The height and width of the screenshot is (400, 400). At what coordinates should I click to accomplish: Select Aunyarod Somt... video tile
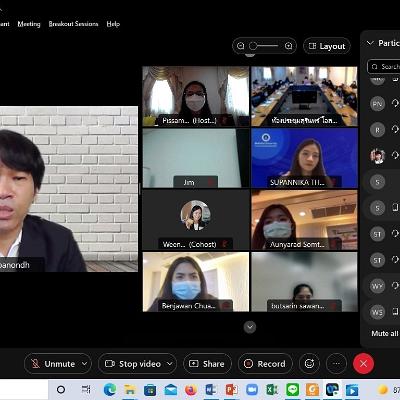[304, 220]
